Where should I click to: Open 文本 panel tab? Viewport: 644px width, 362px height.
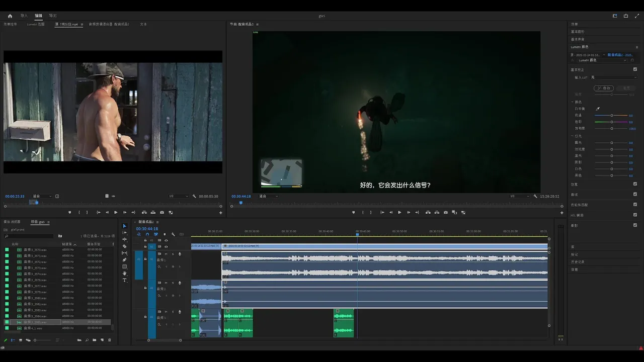click(143, 24)
